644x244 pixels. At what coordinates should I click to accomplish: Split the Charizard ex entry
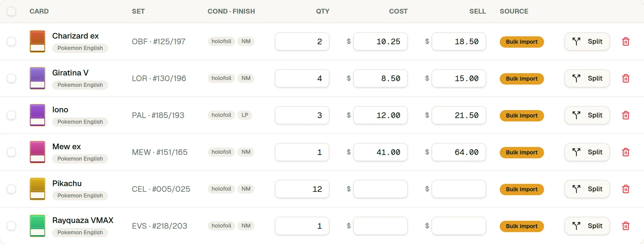tap(587, 41)
